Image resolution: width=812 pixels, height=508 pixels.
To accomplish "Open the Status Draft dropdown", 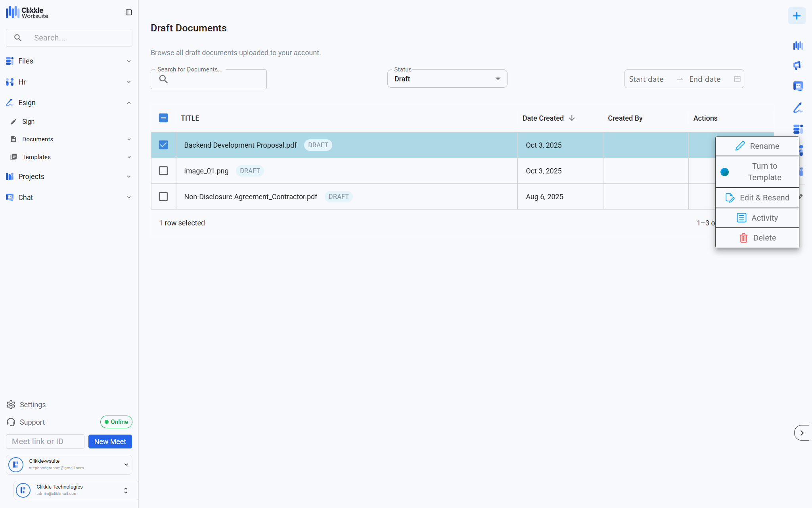I will pyautogui.click(x=447, y=79).
